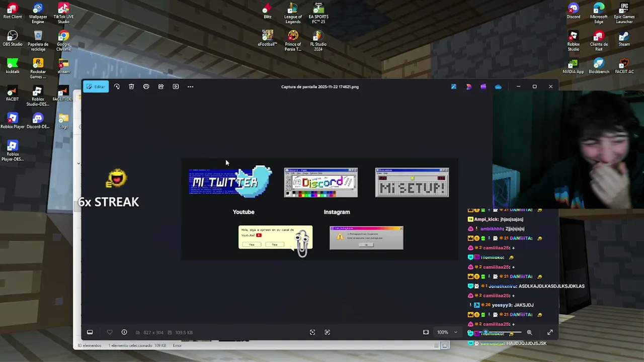
Task: Open the Editar image button in Photos
Action: pos(96,86)
